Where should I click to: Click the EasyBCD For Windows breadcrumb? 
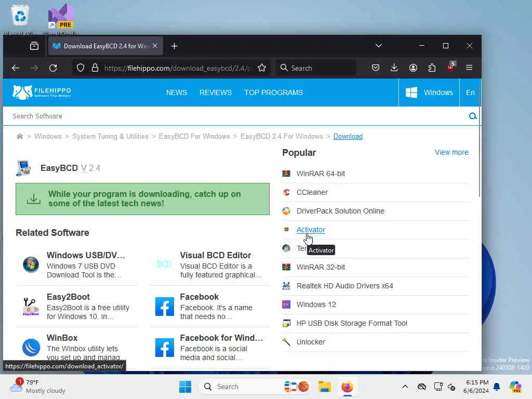pyautogui.click(x=194, y=137)
